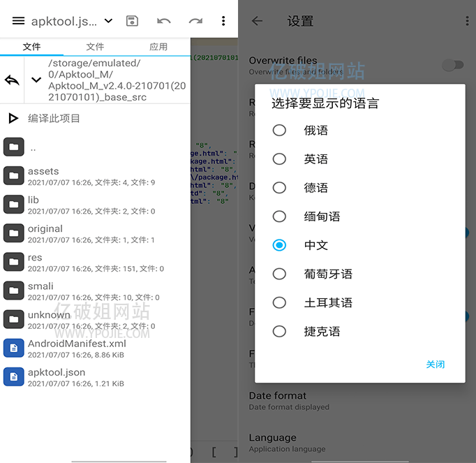
Task: Open the lib folder icon
Action: point(14,205)
